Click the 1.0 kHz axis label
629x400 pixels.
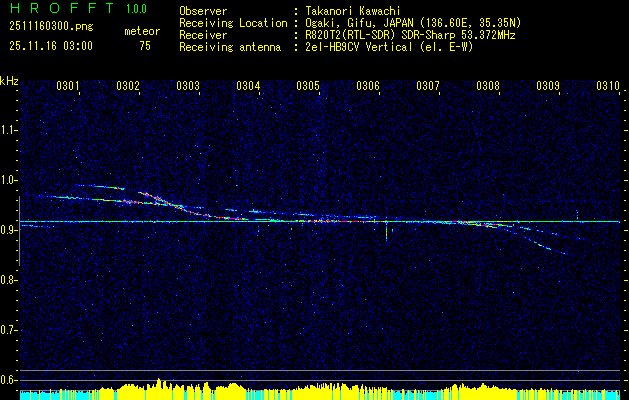click(8, 180)
